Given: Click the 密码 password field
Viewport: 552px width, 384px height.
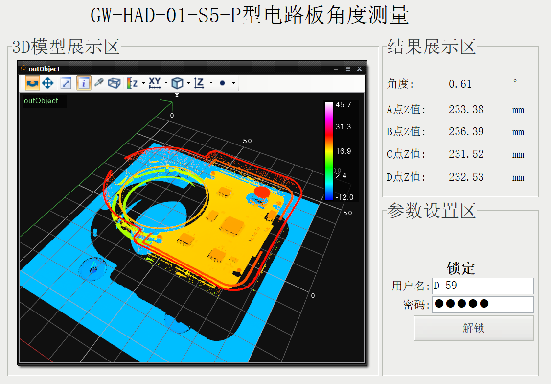Looking at the screenshot, I should 483,304.
